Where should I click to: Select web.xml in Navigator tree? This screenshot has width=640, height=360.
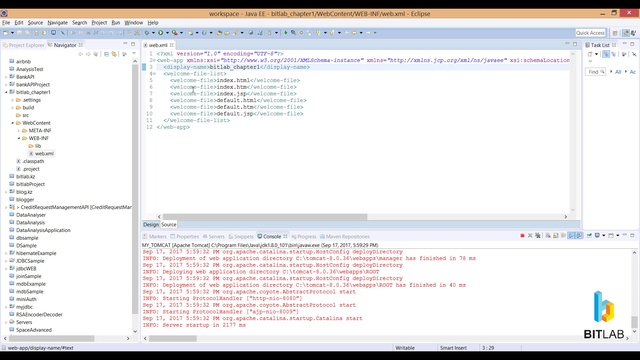pos(41,153)
